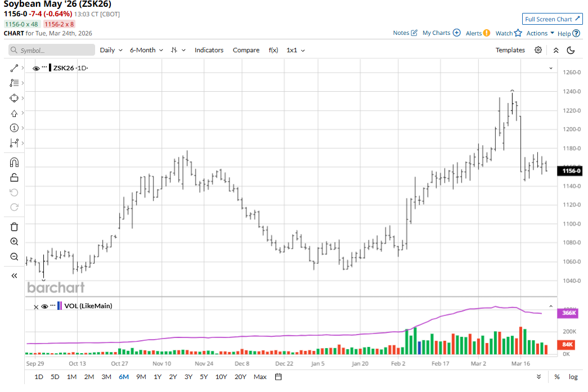Remove the VOL indicator with the X

click(36, 307)
